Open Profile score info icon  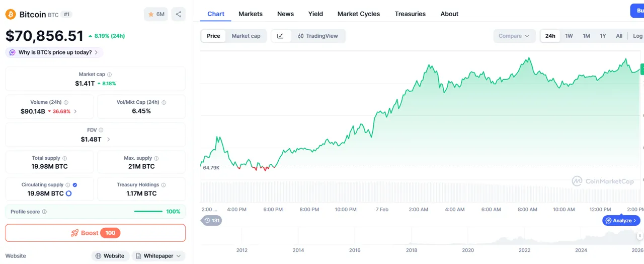(44, 212)
